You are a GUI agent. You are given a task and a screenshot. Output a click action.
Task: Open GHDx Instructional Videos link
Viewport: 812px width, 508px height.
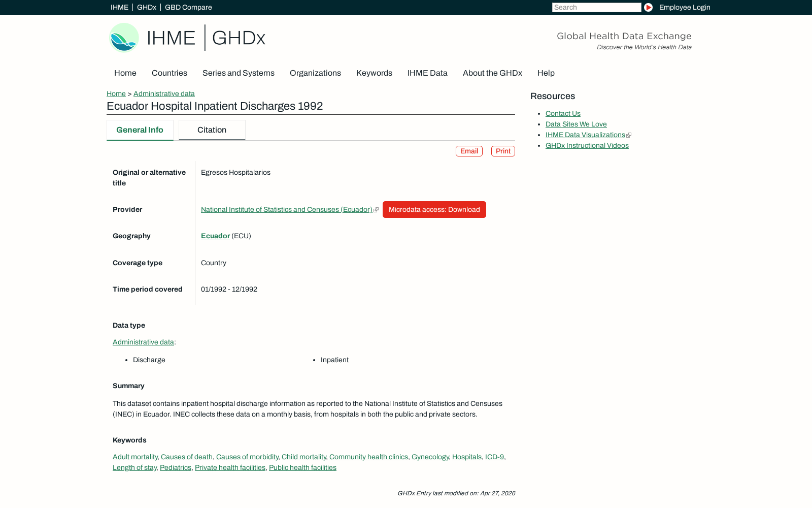pos(587,146)
